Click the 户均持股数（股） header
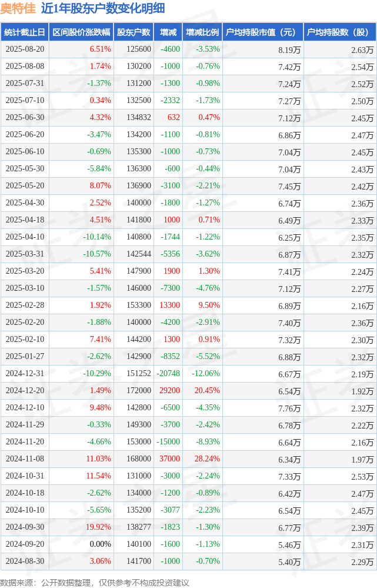 (x=340, y=32)
